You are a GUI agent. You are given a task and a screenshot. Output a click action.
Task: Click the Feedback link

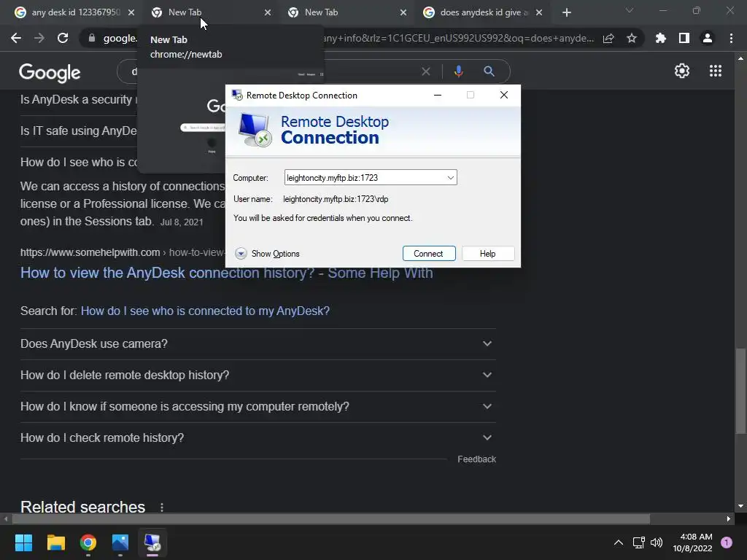click(x=476, y=459)
